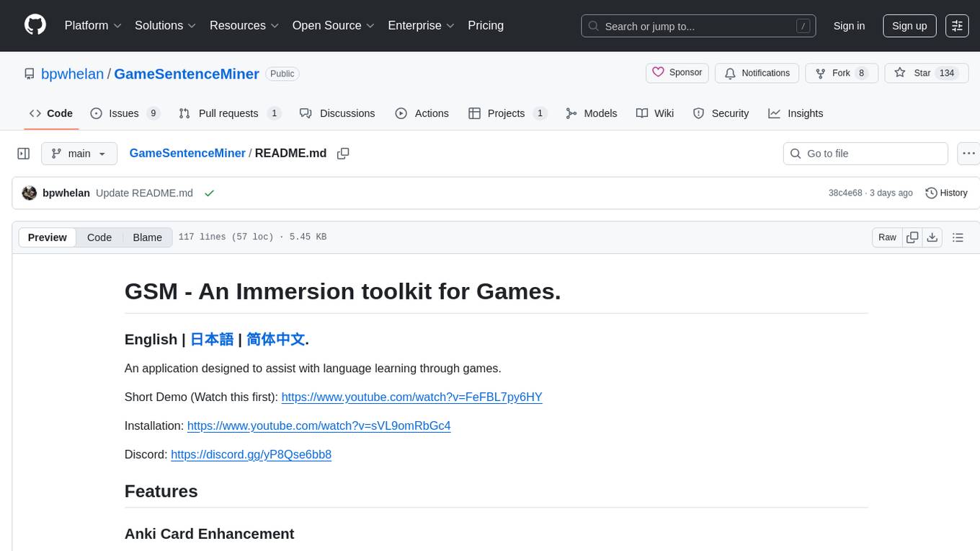Screen dimensions: 980x551
Task: Select the Code view toggle
Action: [99, 237]
